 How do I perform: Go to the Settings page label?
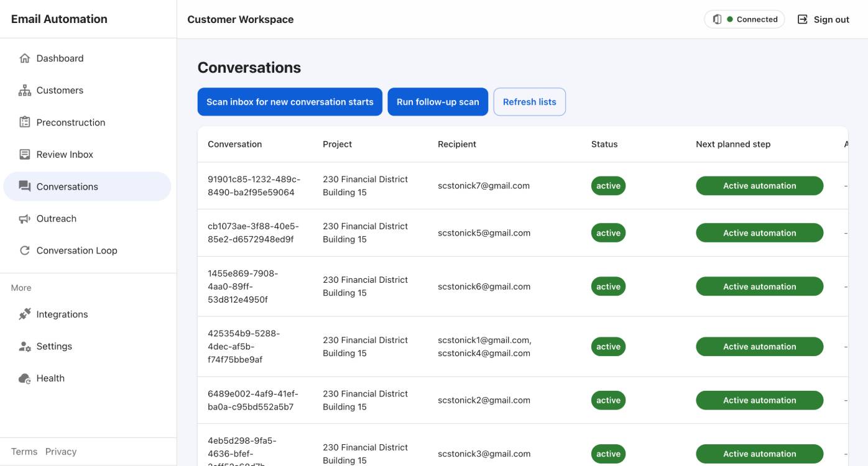pos(54,347)
